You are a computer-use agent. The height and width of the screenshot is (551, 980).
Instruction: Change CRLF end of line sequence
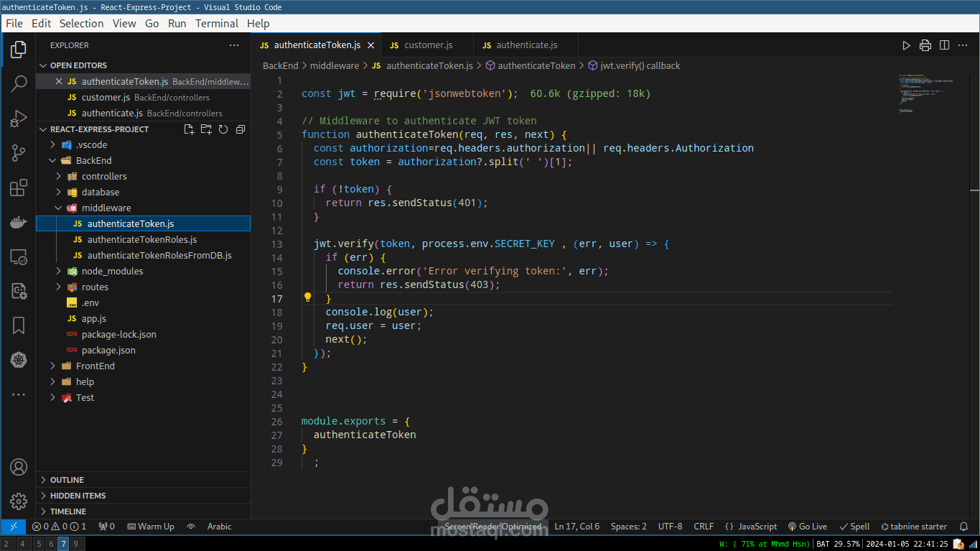coord(704,527)
